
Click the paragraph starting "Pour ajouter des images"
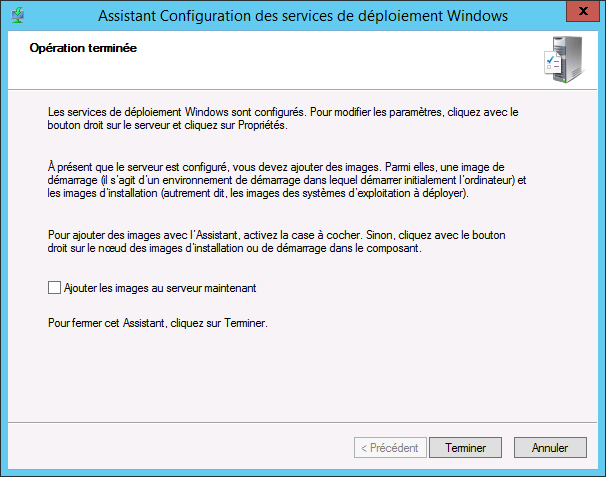point(280,242)
